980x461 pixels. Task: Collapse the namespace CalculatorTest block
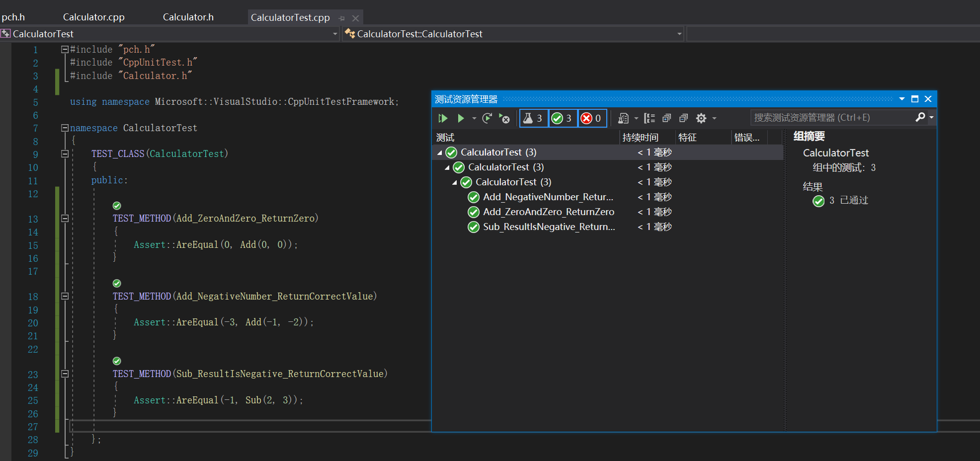pyautogui.click(x=65, y=128)
